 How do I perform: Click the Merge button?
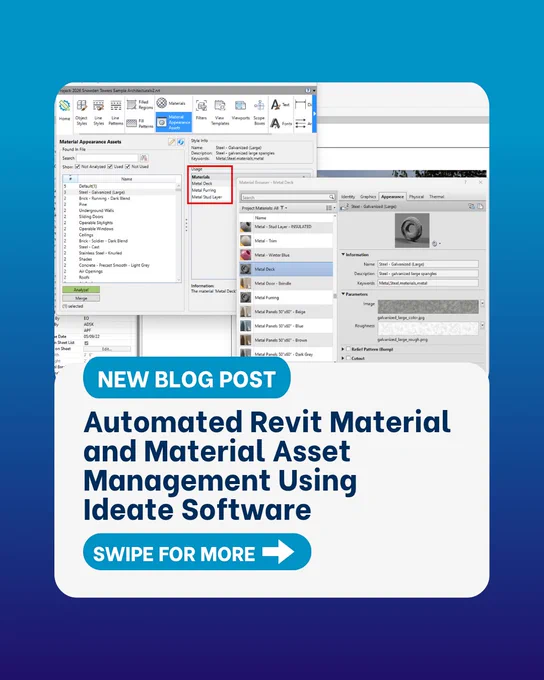point(81,298)
